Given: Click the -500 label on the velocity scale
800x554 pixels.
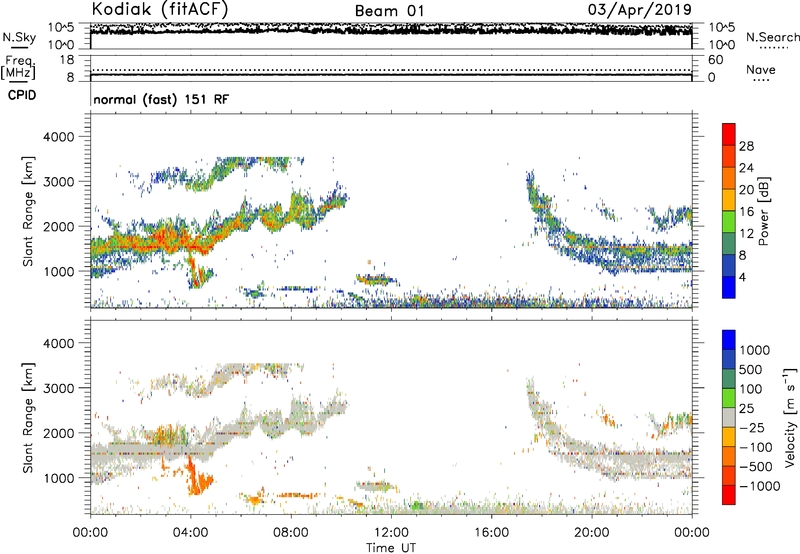Looking at the screenshot, I should coord(756,467).
